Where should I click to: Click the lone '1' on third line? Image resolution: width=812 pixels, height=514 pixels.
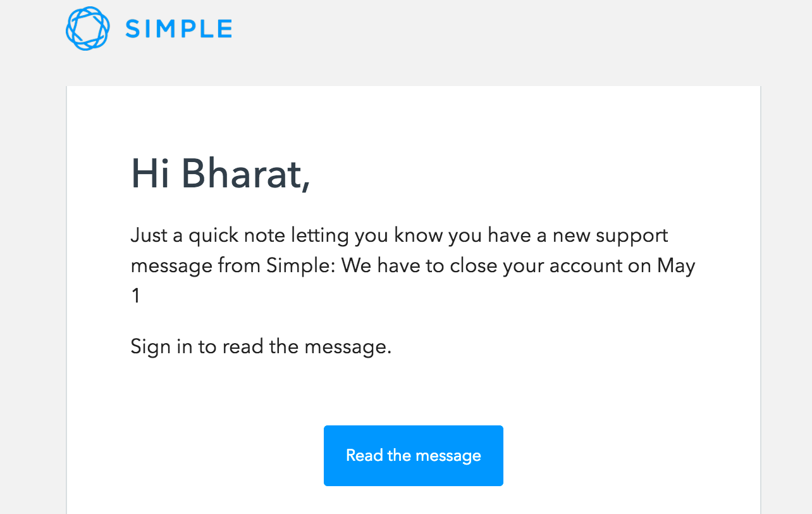coord(135,296)
